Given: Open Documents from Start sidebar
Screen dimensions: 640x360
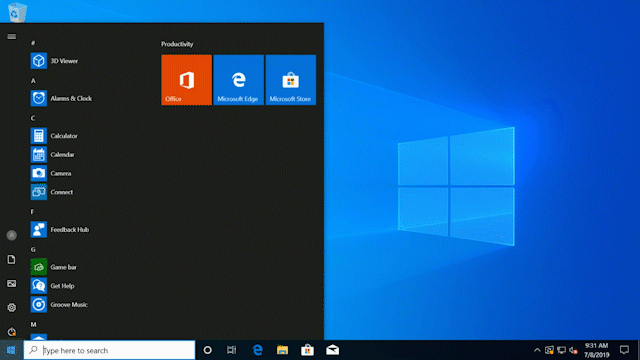Looking at the screenshot, I should tap(11, 260).
